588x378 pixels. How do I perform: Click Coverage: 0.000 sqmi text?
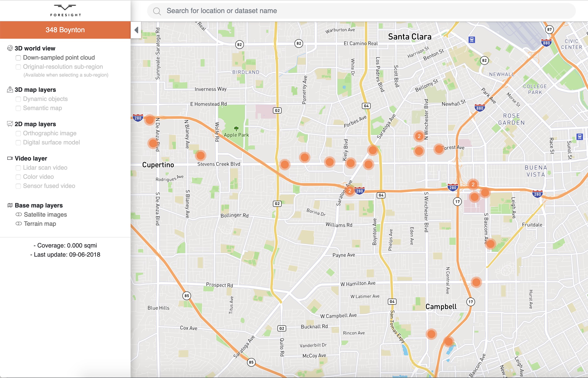tap(65, 246)
